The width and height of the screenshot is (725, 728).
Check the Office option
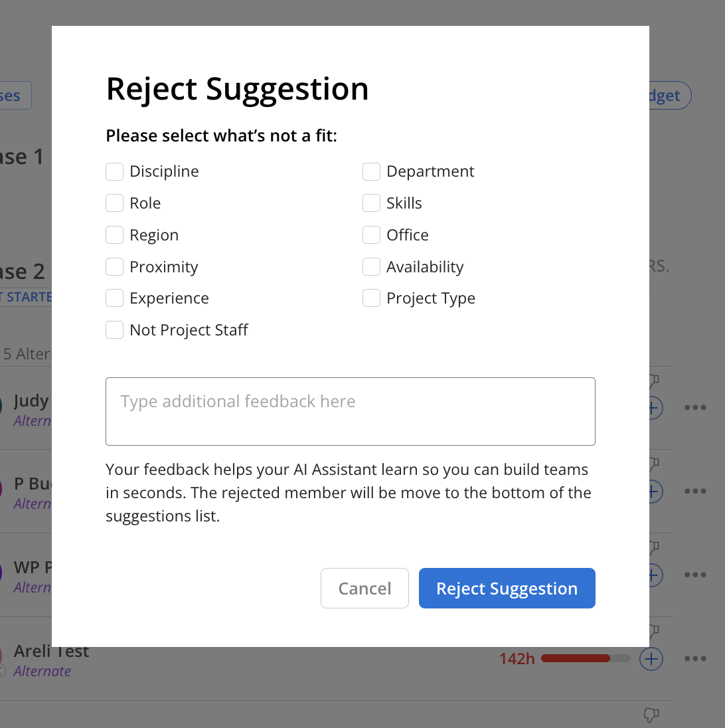[371, 235]
